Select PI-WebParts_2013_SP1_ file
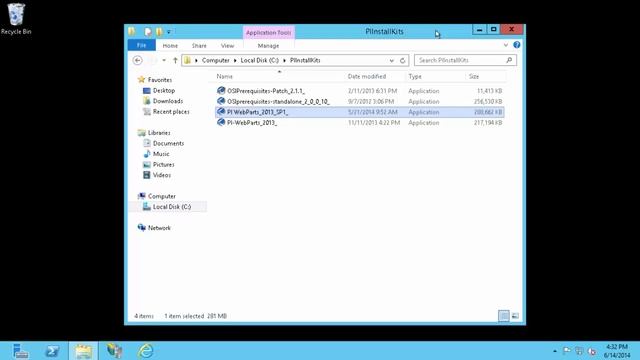The height and width of the screenshot is (360, 640). pyautogui.click(x=258, y=112)
